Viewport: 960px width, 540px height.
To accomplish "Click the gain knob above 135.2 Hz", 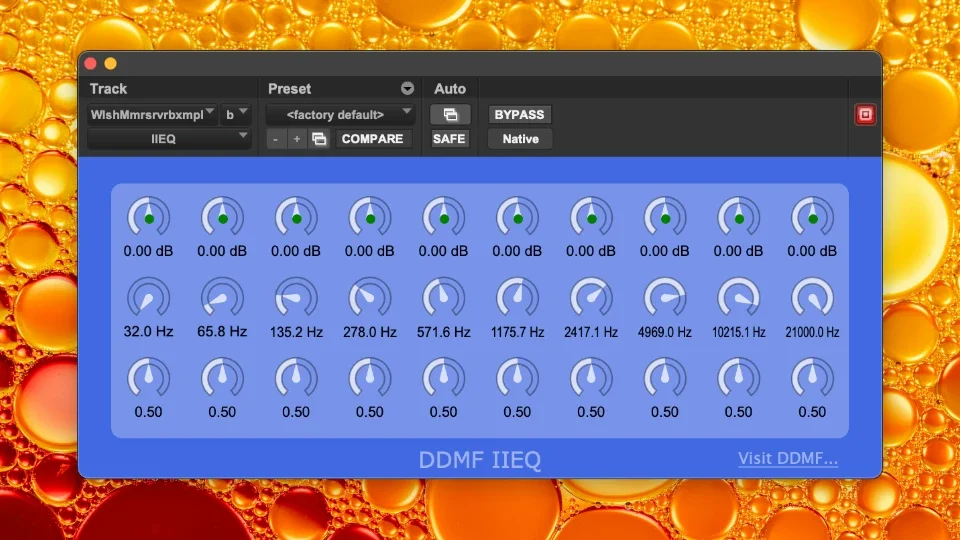I will click(x=296, y=217).
